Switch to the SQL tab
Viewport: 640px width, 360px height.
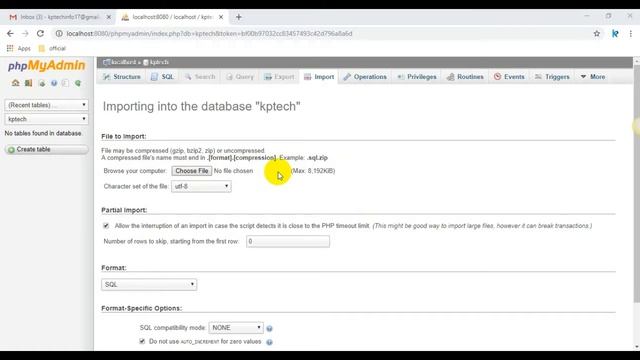click(162, 77)
